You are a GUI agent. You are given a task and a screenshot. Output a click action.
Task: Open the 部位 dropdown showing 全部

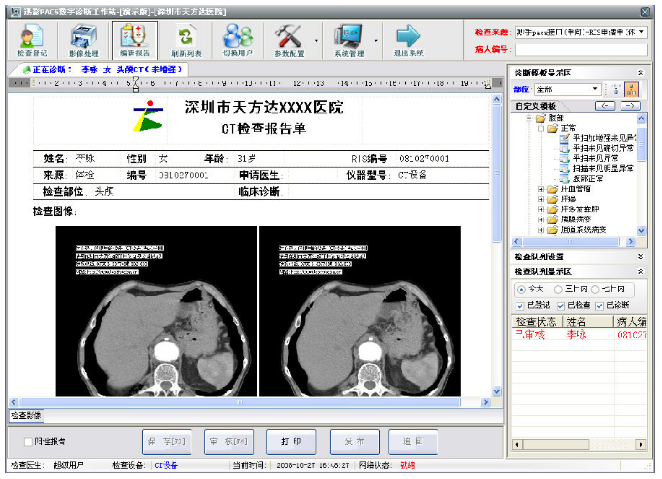[567, 89]
